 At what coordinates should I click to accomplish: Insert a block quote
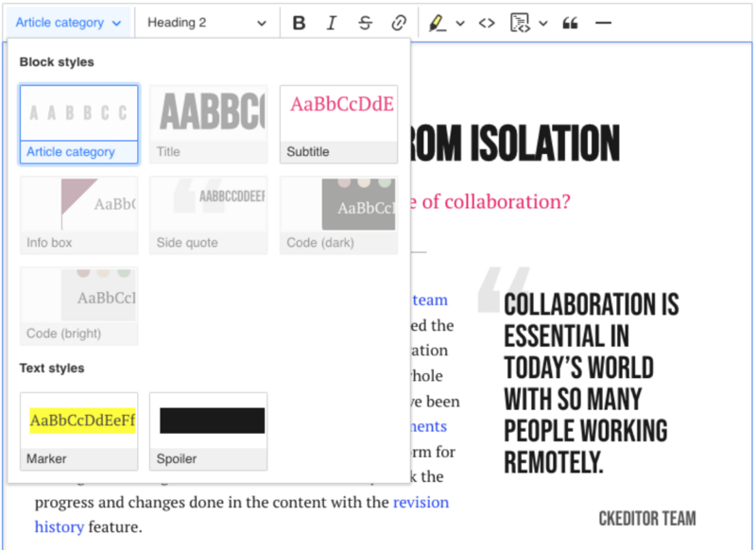tap(569, 22)
